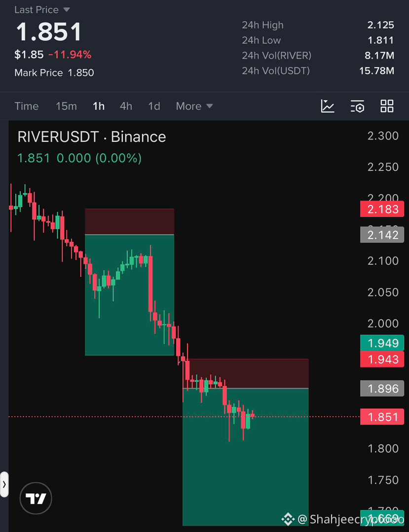Click the TradingView logo button
The width and height of the screenshot is (409, 532).
pyautogui.click(x=36, y=498)
